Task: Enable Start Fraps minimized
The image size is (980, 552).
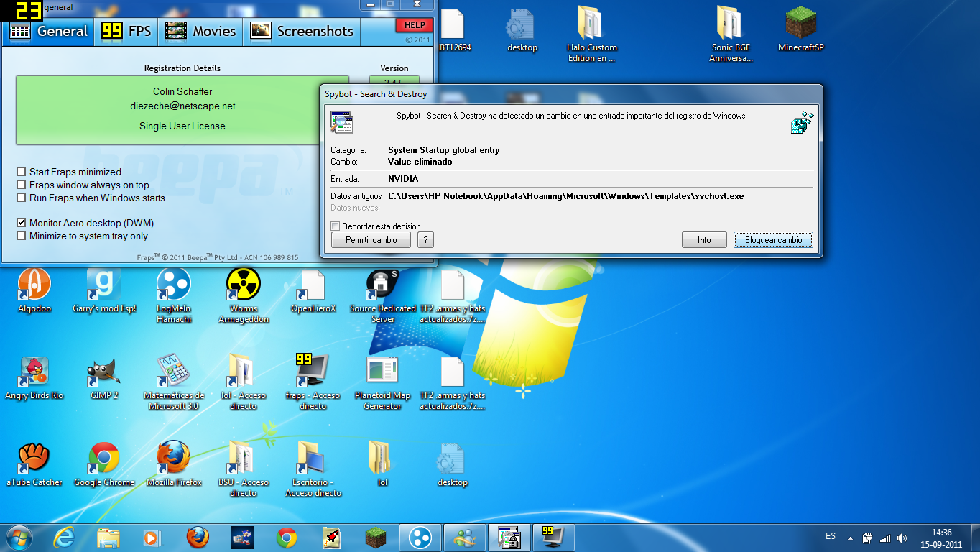Action: pos(22,172)
